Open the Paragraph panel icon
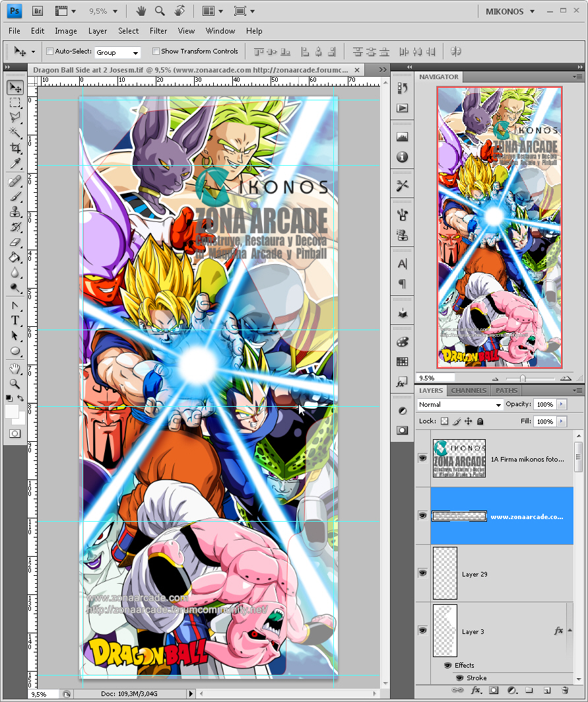588x702 pixels. (403, 283)
